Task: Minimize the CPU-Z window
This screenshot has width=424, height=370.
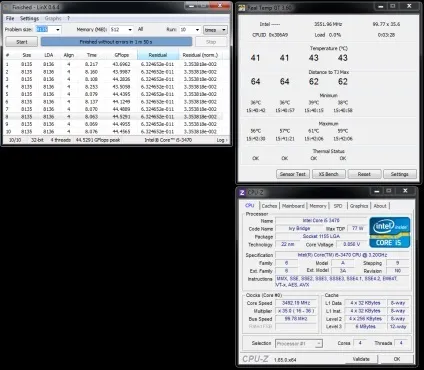Action: [x=377, y=191]
